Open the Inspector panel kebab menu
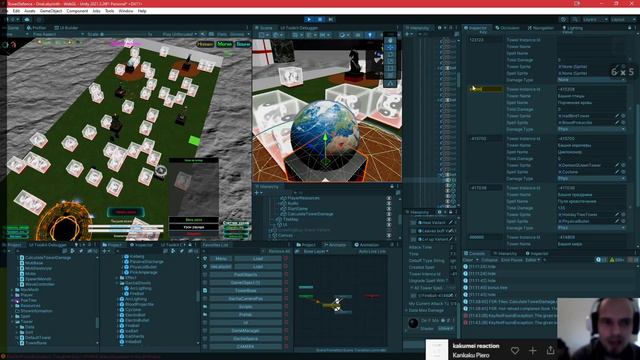The width and height of the screenshot is (640, 360). 636,28
